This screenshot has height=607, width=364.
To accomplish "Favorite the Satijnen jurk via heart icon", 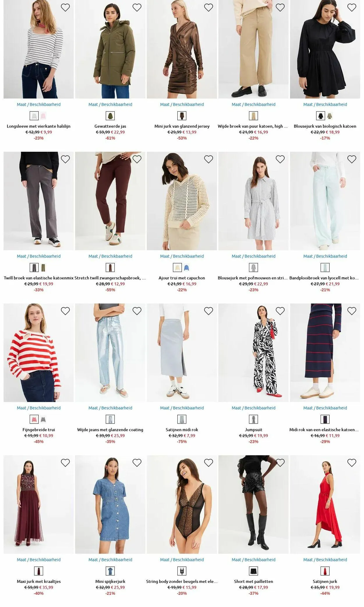I will [x=352, y=463].
